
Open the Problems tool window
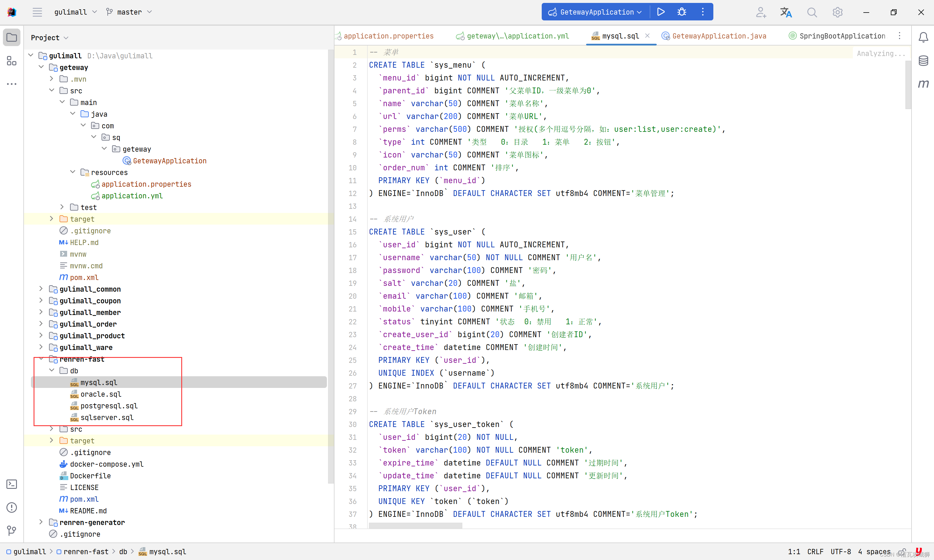pos(12,508)
